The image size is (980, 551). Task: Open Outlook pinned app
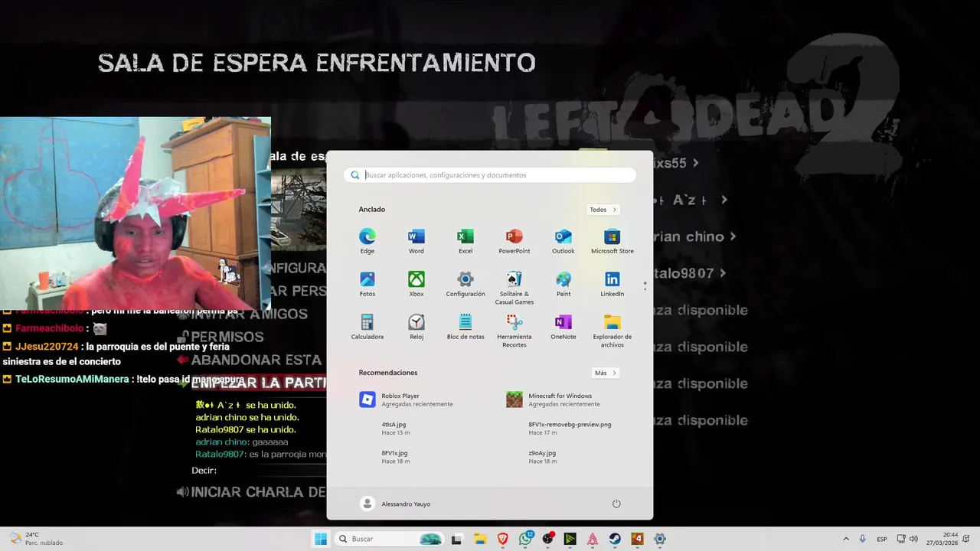(563, 241)
